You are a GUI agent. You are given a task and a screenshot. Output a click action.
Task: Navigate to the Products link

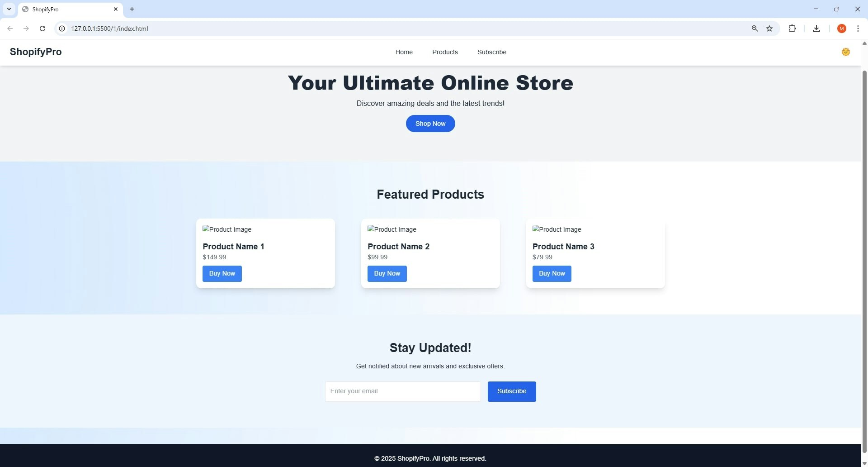point(445,52)
